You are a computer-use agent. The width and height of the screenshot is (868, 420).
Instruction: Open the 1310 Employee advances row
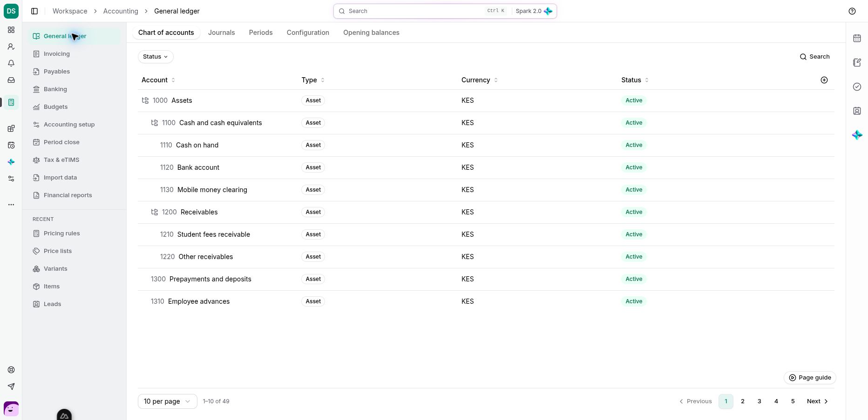point(486,301)
